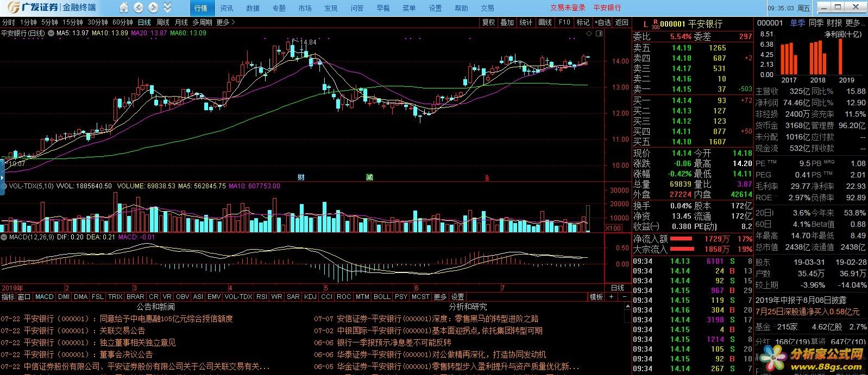Screen dimensions: 868x375
Task: Select the DMI indicator
Action: point(64,297)
